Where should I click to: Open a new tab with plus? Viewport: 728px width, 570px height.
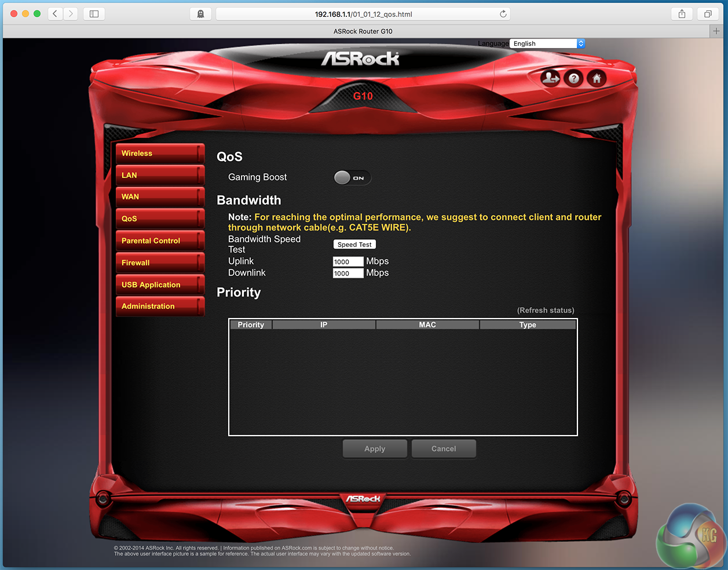pyautogui.click(x=716, y=31)
